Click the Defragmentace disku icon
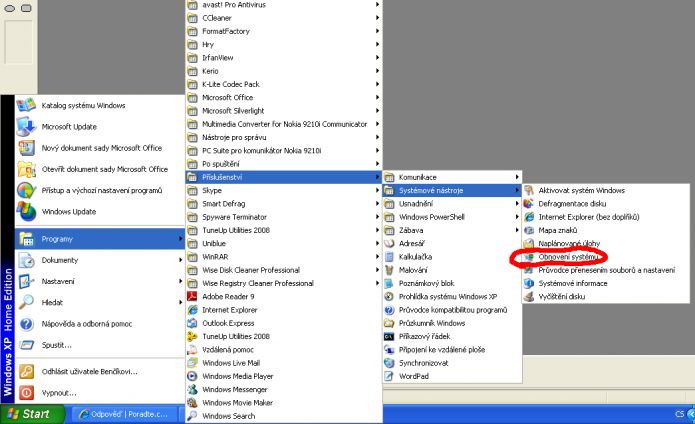 [528, 203]
